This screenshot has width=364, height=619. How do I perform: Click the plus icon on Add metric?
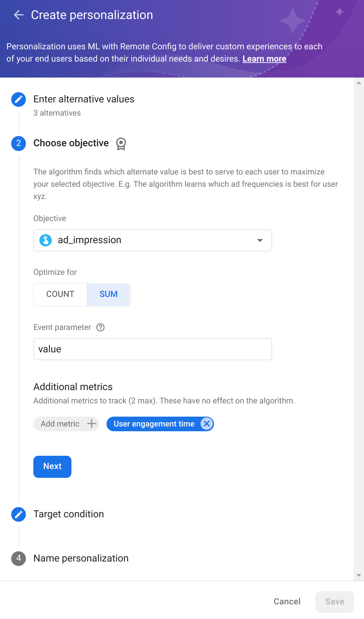point(91,424)
